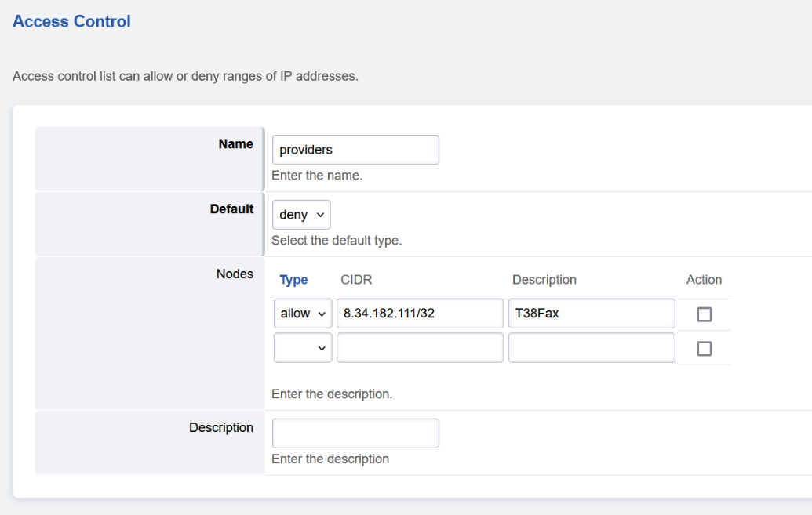Image resolution: width=812 pixels, height=515 pixels.
Task: Click the bottom Description row label
Action: coord(221,428)
